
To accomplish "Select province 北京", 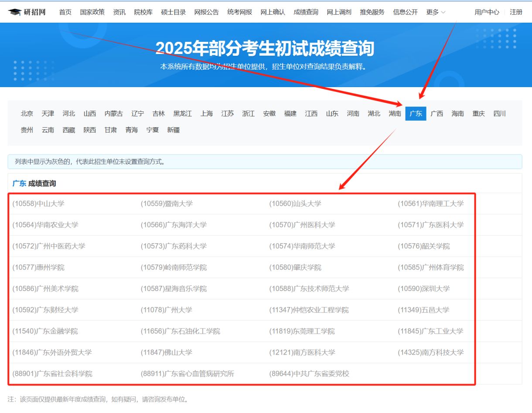I will click(27, 114).
